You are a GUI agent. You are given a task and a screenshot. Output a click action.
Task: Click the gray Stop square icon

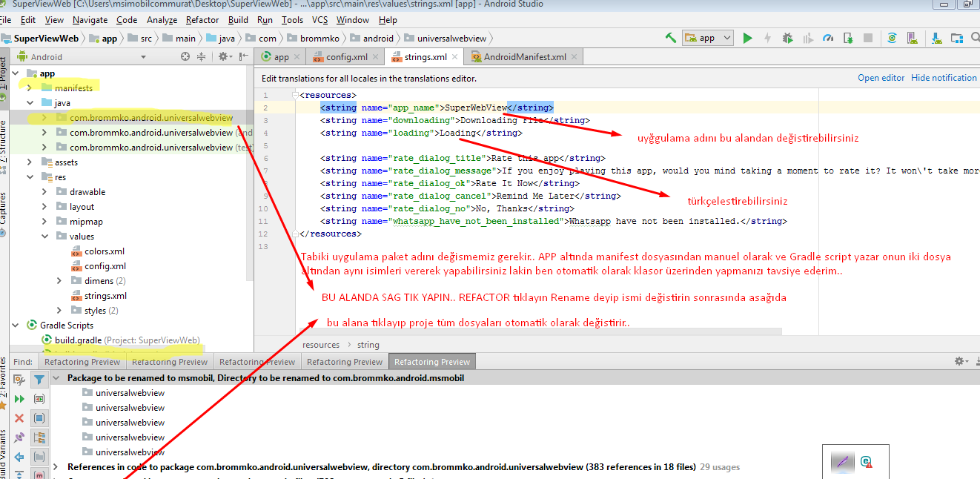[x=868, y=38]
